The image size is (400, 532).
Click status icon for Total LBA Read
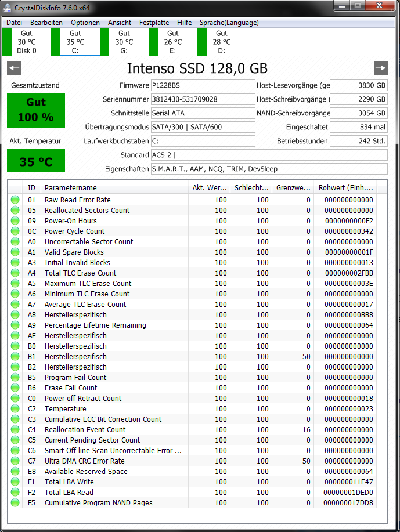tap(15, 493)
